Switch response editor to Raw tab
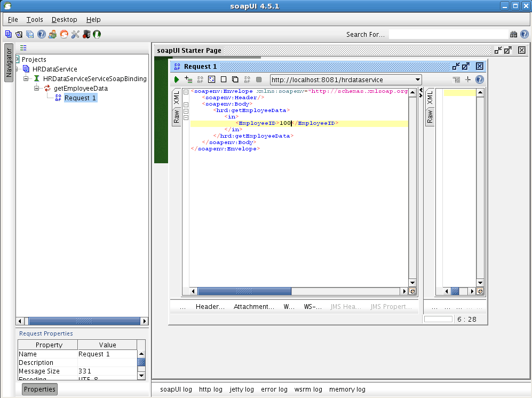This screenshot has width=532, height=398. (430, 116)
